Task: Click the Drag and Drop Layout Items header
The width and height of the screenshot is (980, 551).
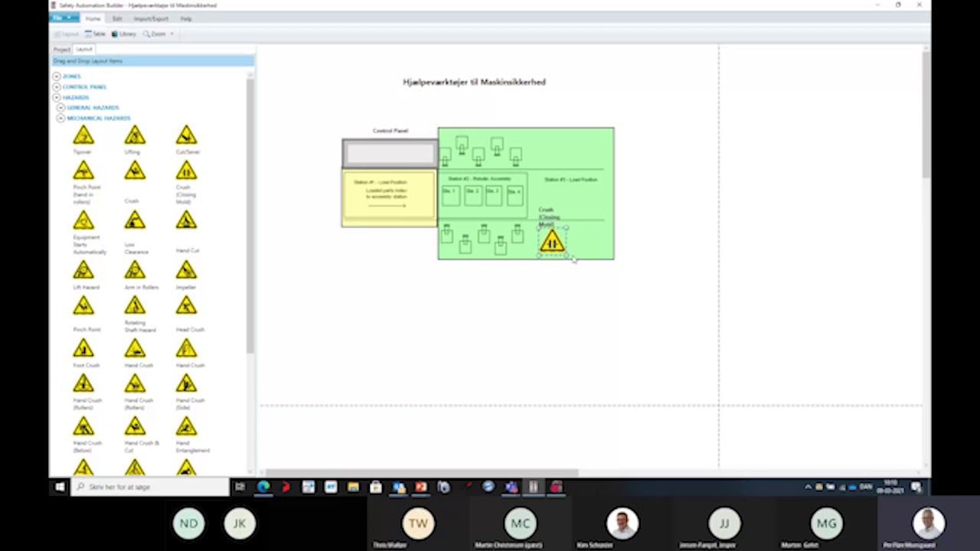Action: coord(152,60)
